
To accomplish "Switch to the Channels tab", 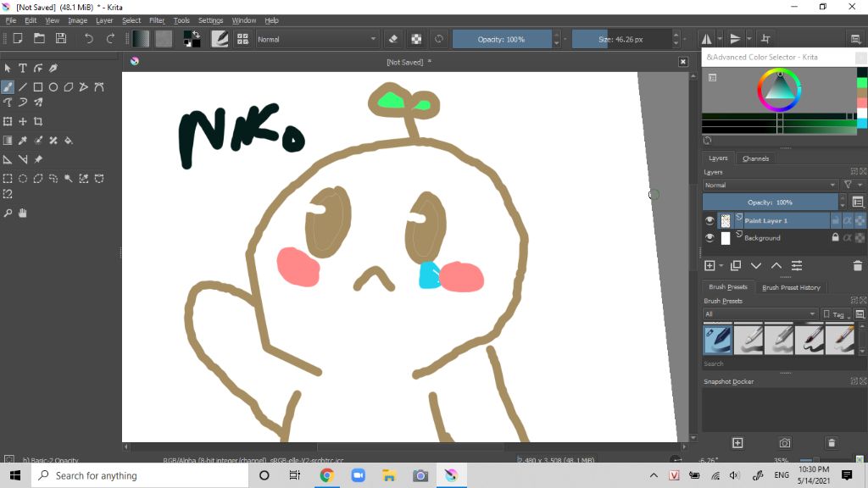I will 755,158.
